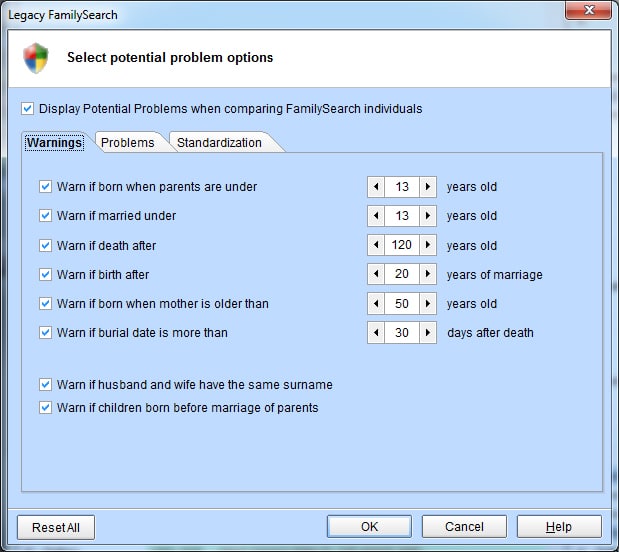Increase the married under age value
The image size is (619, 552).
coord(428,216)
